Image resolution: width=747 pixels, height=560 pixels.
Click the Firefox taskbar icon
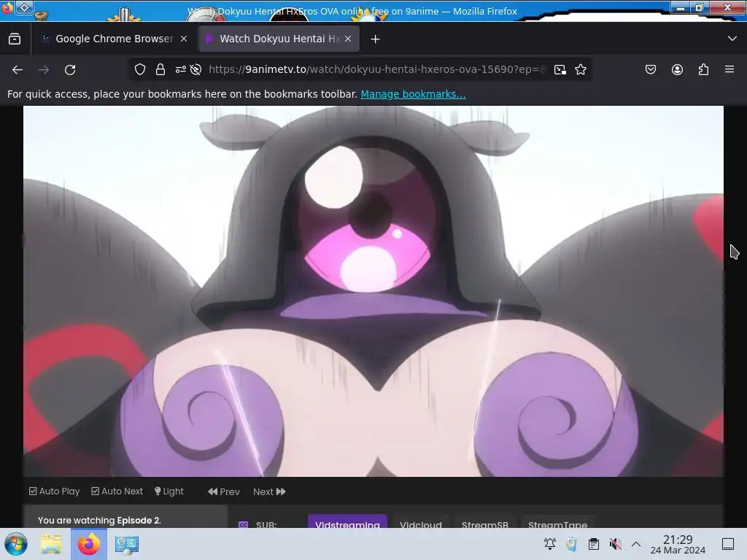tap(88, 544)
